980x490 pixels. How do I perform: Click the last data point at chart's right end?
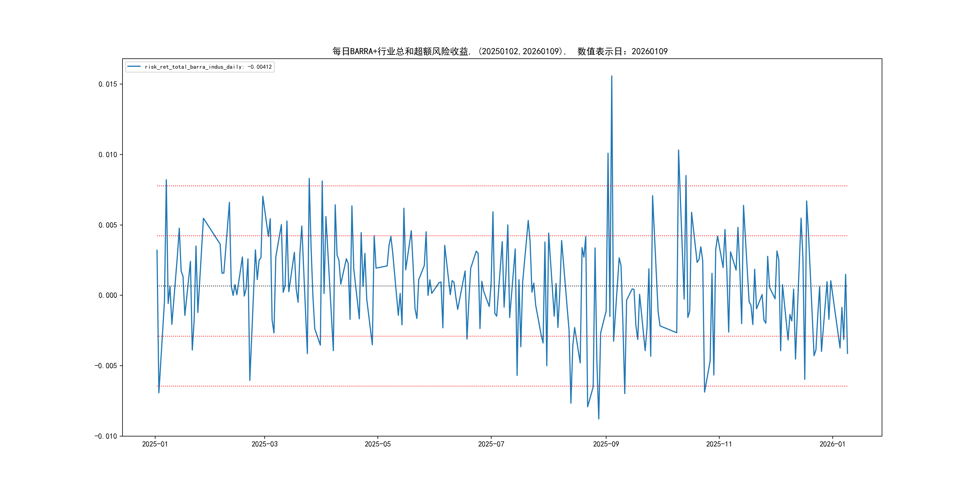pyautogui.click(x=847, y=353)
